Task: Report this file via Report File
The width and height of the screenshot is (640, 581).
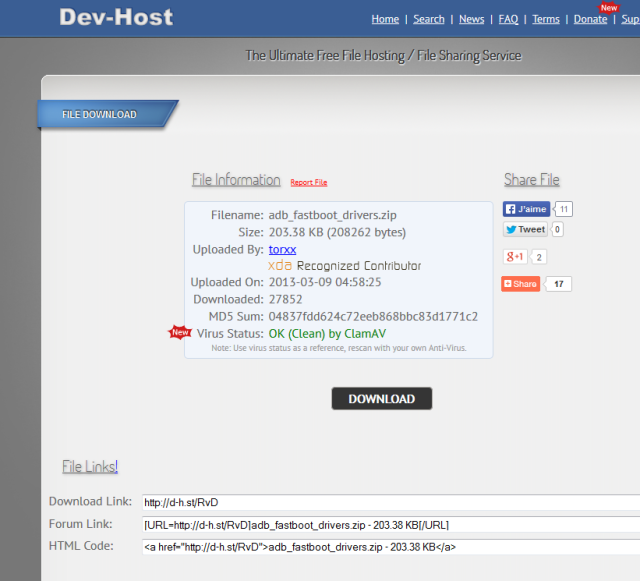Action: point(309,183)
